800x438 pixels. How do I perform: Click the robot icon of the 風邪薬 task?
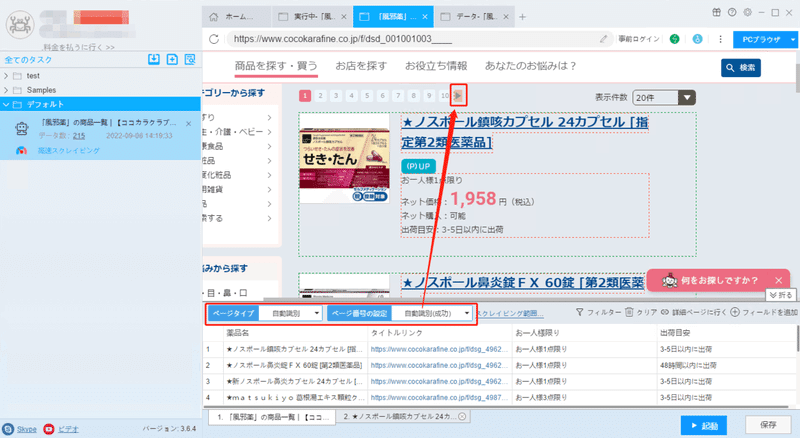coord(21,128)
